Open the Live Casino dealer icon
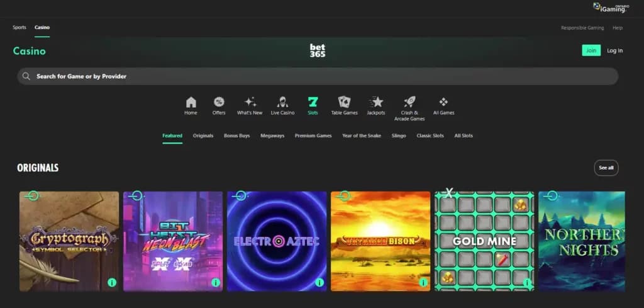This screenshot has height=308, width=644. (282, 102)
